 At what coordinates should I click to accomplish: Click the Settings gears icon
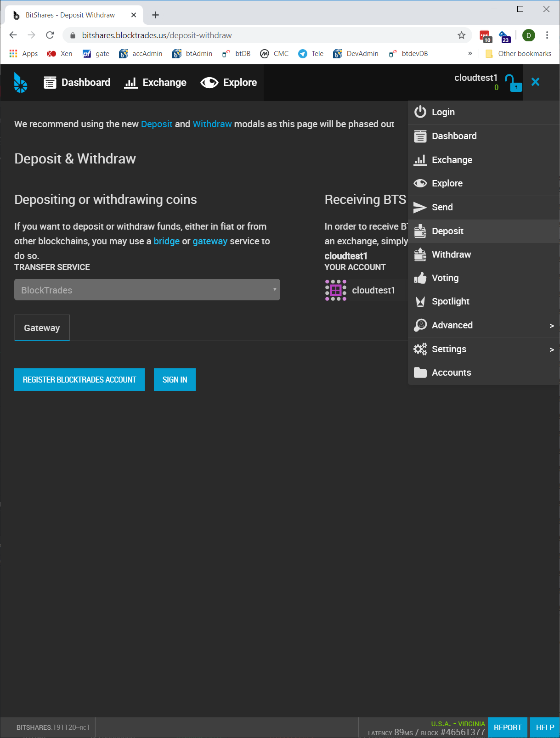[420, 349]
